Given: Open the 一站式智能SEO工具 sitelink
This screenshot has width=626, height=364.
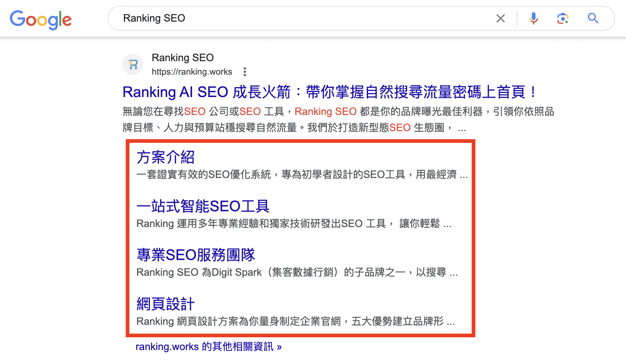Looking at the screenshot, I should 203,206.
